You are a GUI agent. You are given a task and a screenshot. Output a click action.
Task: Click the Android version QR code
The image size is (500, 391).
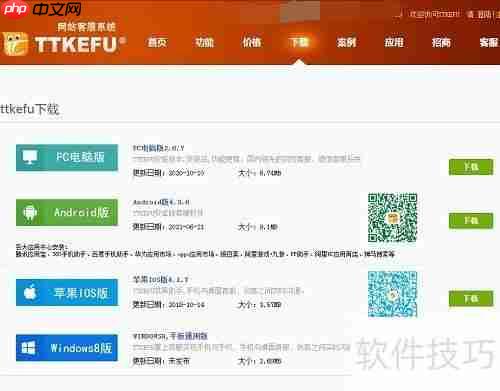click(x=393, y=217)
